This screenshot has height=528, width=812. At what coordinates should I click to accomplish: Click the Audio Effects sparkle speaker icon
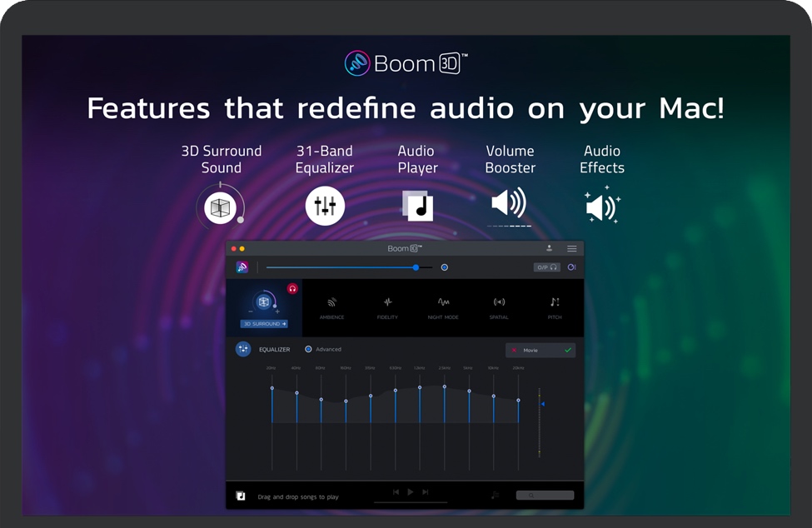(602, 206)
